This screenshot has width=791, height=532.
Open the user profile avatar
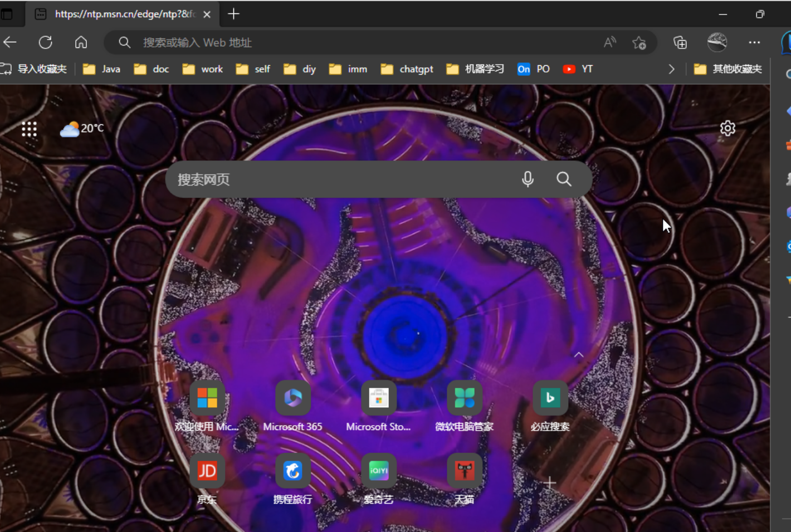click(x=717, y=42)
